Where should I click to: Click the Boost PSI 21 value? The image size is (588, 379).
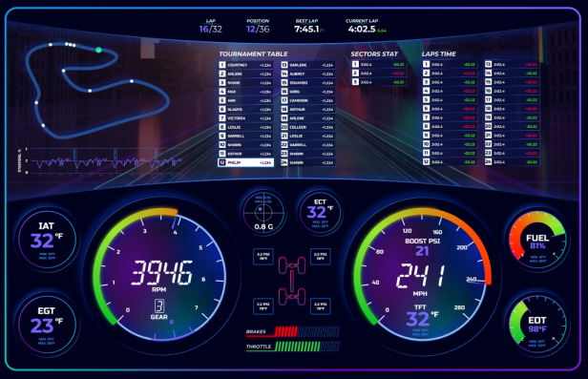(x=422, y=251)
